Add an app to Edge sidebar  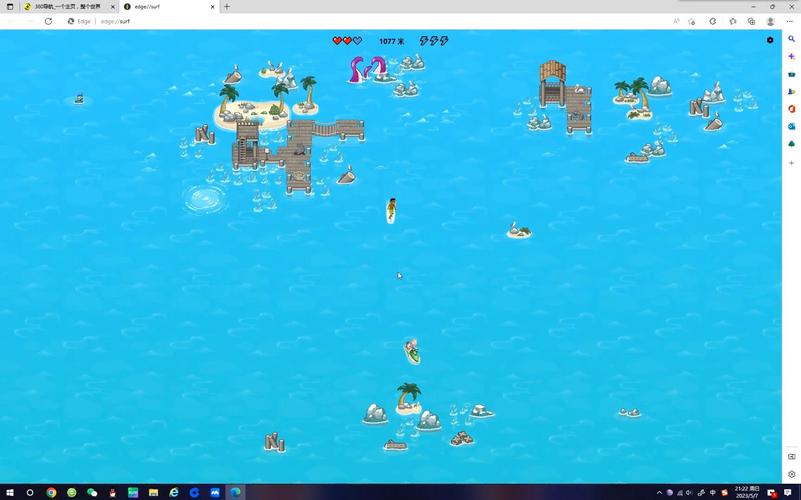[x=791, y=163]
